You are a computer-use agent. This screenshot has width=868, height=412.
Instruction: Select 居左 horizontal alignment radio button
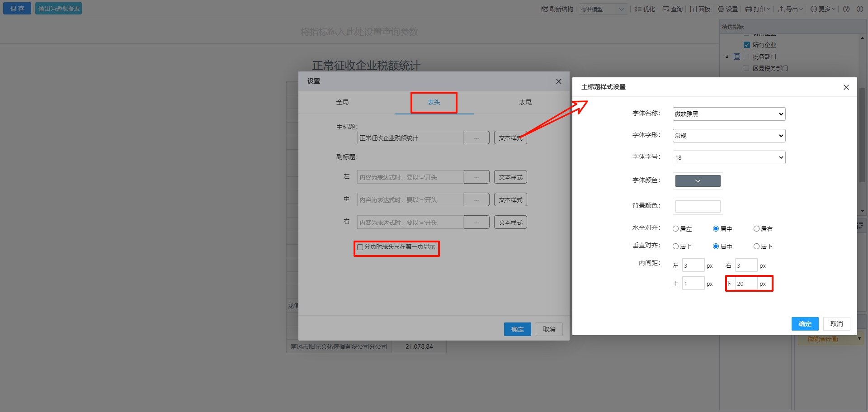(675, 229)
